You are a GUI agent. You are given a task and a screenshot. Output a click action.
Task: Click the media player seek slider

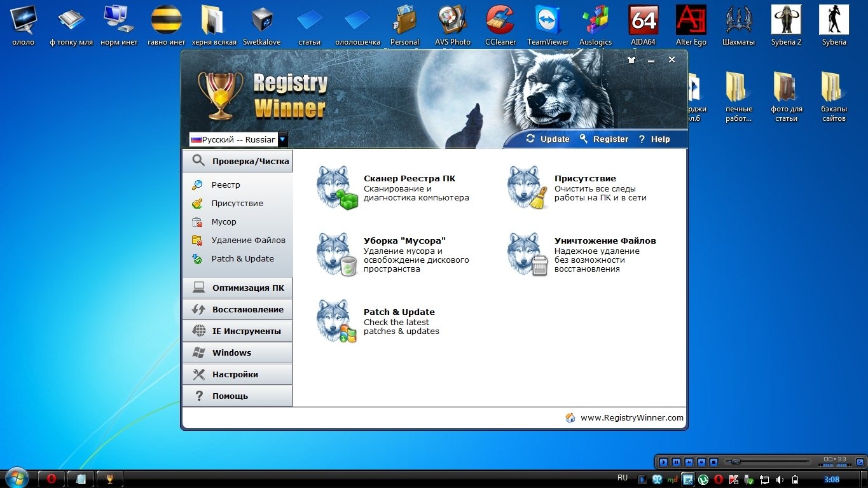coord(771,461)
